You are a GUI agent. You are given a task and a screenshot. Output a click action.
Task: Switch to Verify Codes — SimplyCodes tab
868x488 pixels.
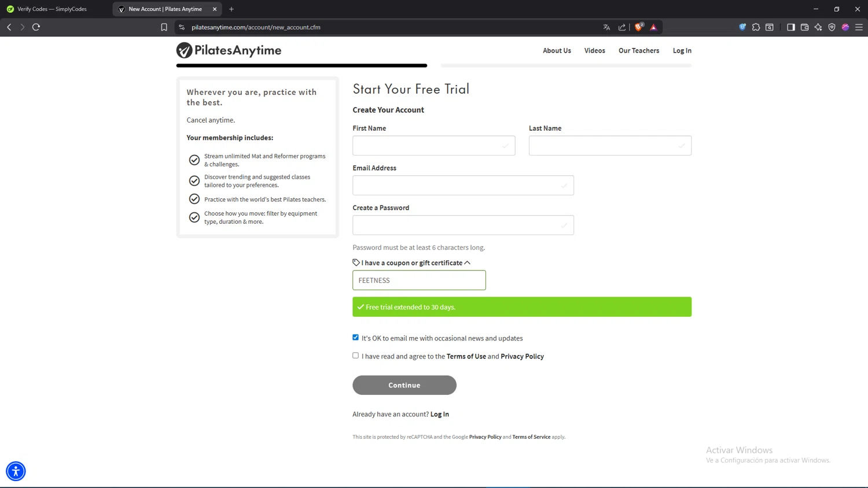click(52, 9)
